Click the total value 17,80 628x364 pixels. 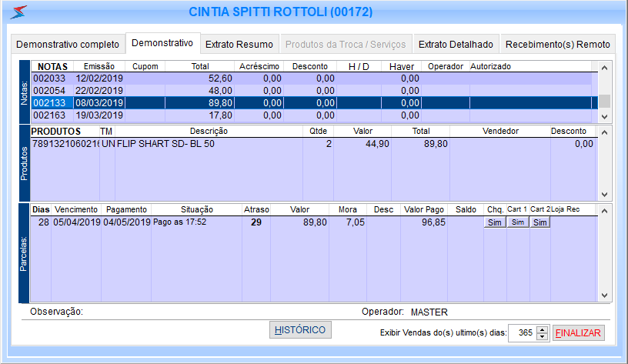(x=221, y=115)
